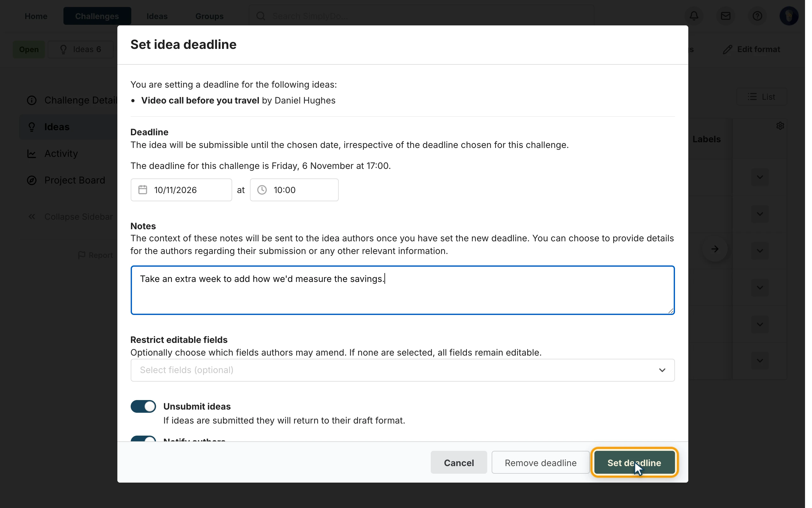This screenshot has width=812, height=508.
Task: Open Project Board in the sidebar
Action: (69, 180)
